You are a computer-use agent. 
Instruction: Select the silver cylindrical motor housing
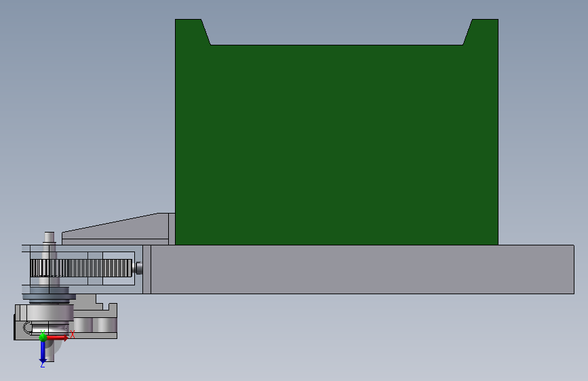coord(50,312)
